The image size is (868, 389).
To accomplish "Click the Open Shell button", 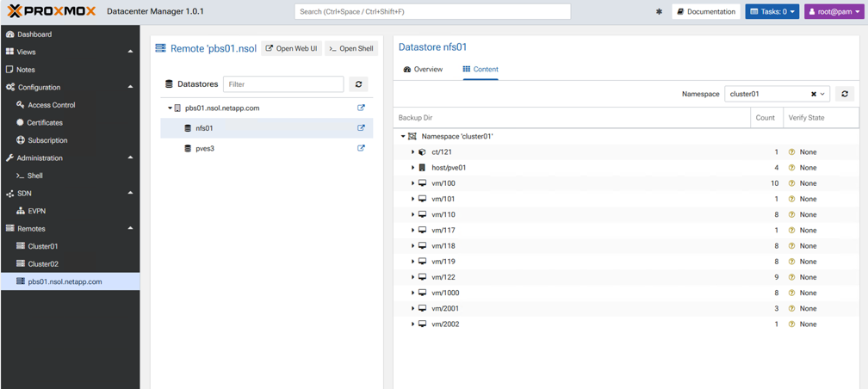I will [351, 48].
